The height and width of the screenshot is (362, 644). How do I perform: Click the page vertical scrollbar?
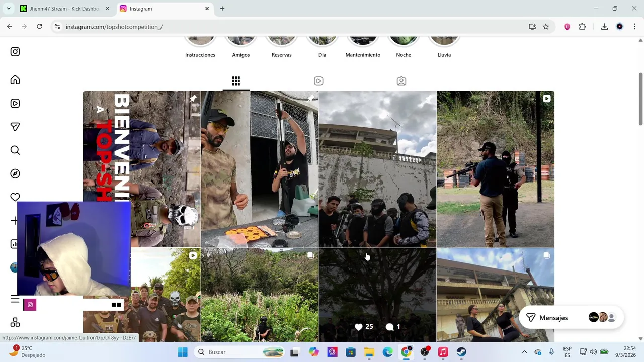click(x=640, y=100)
